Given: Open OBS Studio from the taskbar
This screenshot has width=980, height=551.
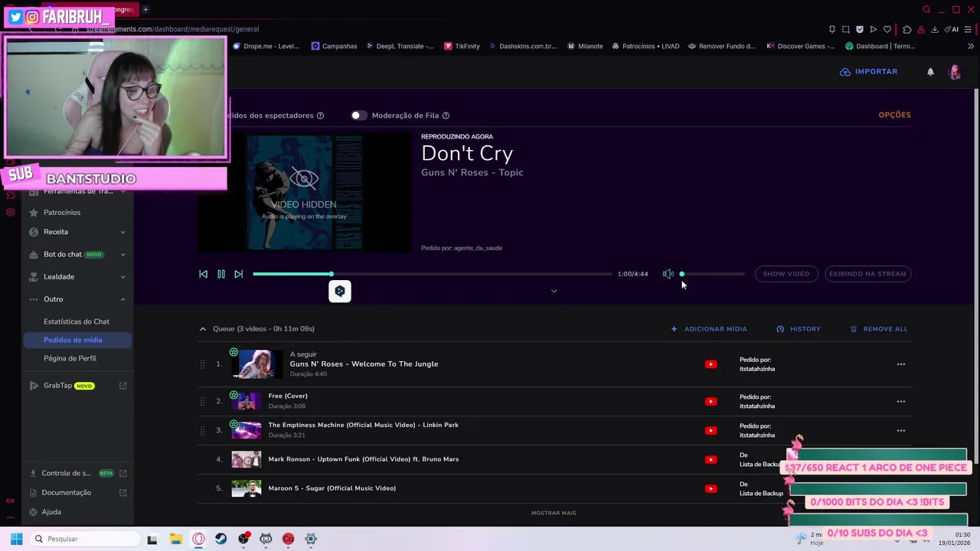Looking at the screenshot, I should pos(243,539).
